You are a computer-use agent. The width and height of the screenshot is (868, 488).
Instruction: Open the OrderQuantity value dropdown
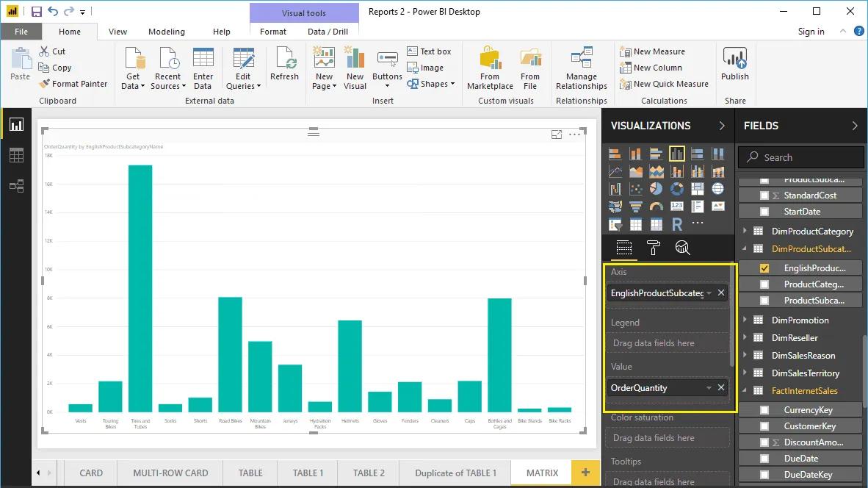708,387
